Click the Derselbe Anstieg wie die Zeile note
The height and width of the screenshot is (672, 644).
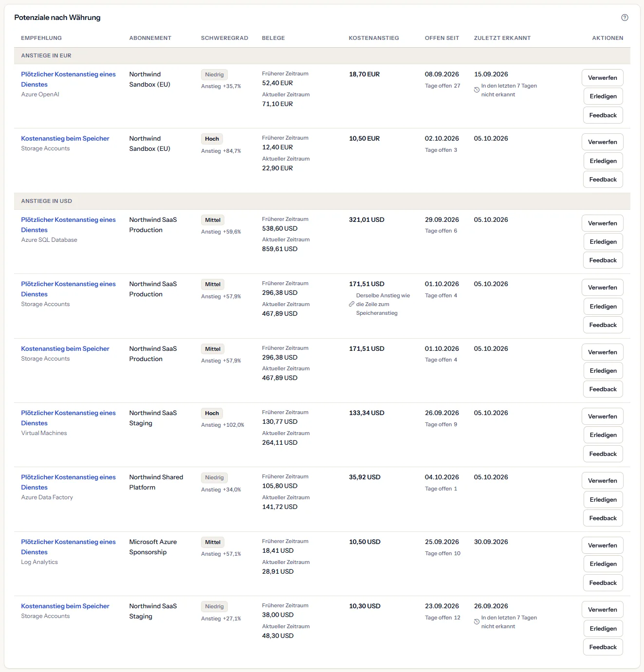383,304
